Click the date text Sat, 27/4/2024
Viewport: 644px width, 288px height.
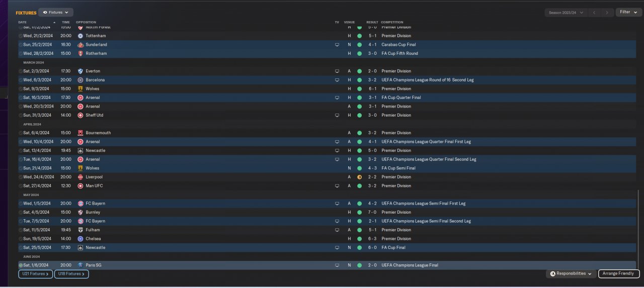[x=37, y=185]
